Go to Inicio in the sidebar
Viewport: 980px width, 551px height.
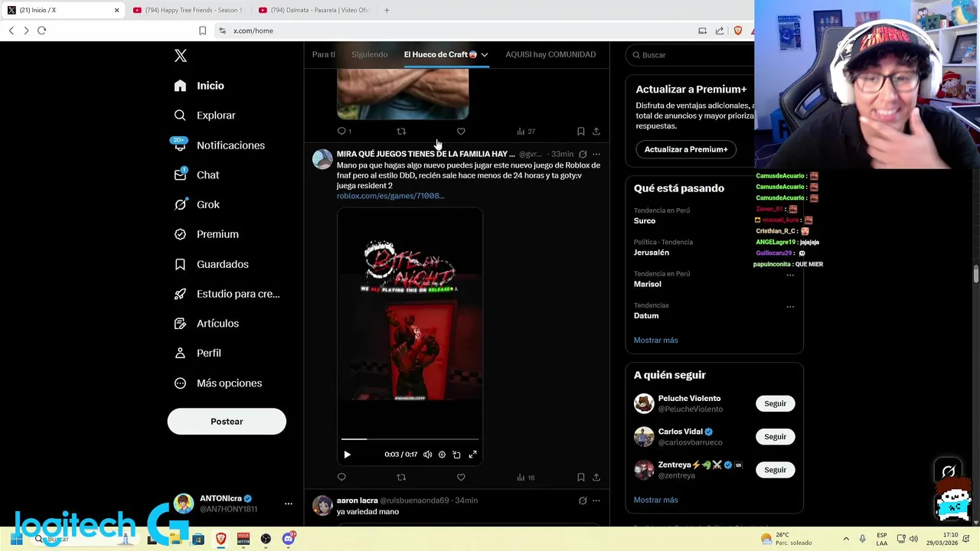click(199, 86)
